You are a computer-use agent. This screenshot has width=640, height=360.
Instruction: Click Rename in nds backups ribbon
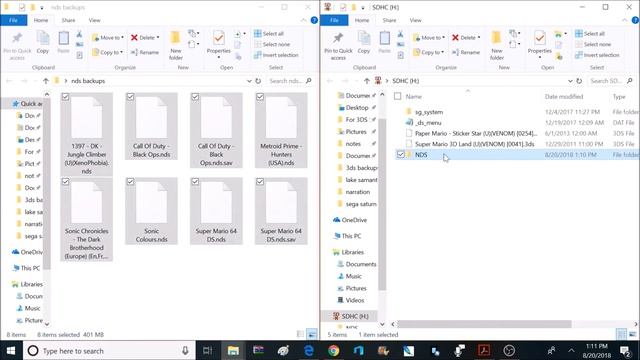(x=145, y=52)
